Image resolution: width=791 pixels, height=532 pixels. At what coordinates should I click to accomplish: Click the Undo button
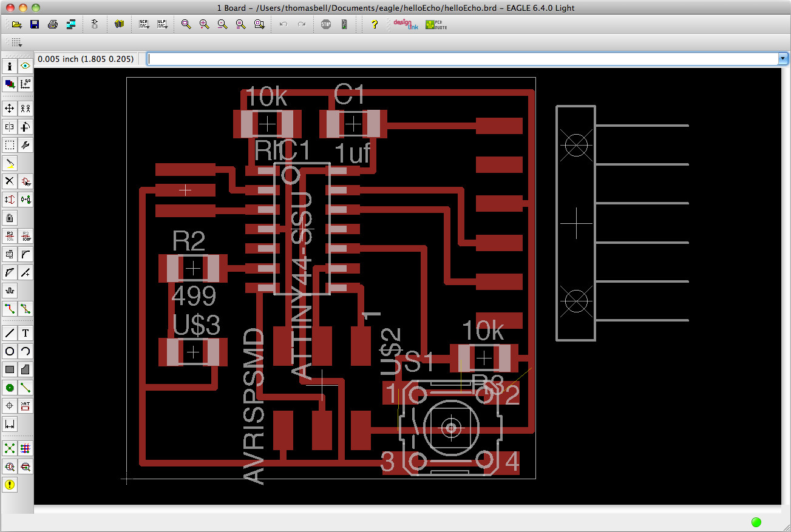pos(283,24)
